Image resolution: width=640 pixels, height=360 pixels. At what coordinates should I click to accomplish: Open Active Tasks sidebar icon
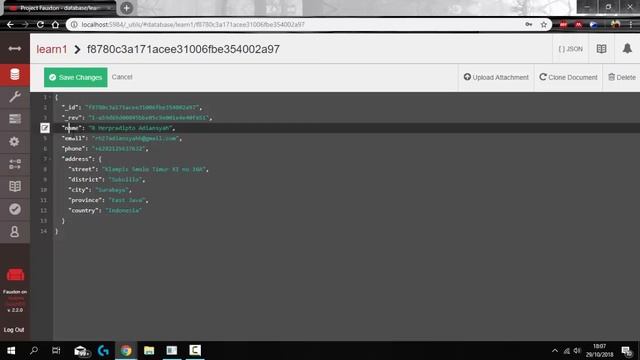pos(15,119)
